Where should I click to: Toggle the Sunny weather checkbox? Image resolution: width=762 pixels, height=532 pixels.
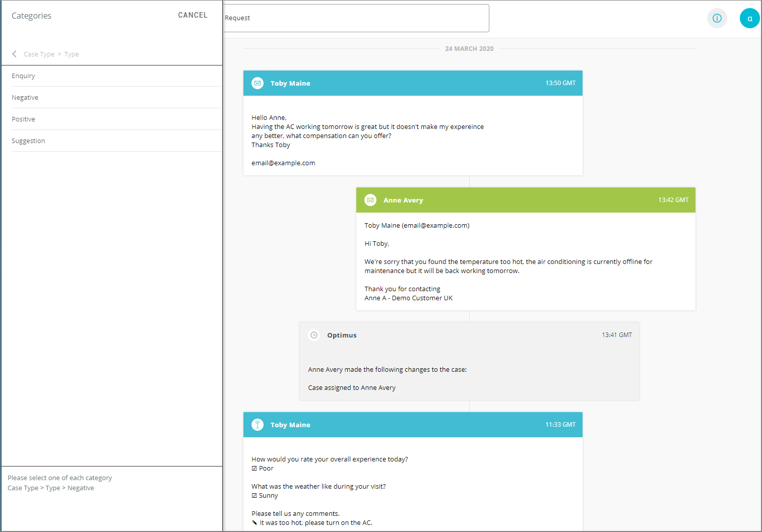[x=254, y=495]
